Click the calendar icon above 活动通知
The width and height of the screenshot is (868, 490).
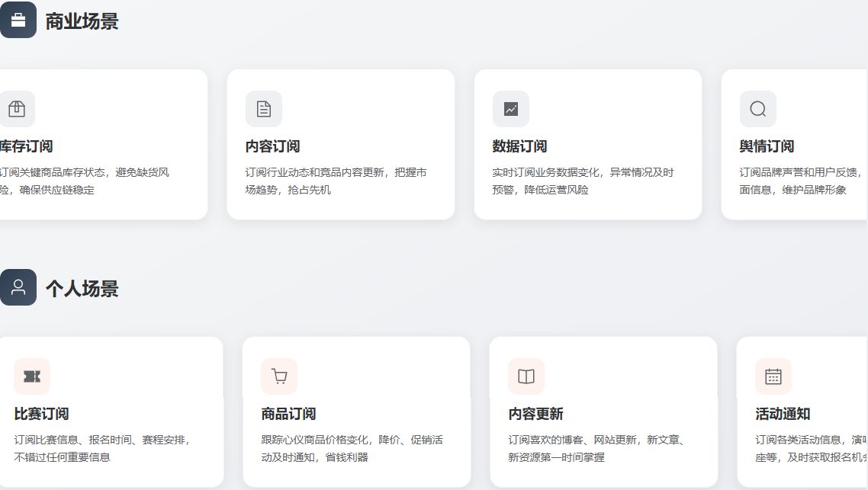[773, 376]
